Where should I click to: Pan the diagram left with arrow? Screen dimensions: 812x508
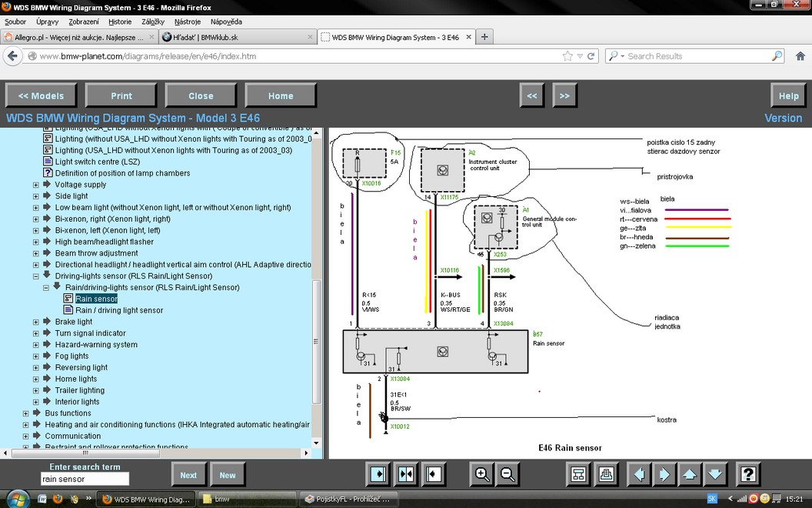tap(639, 474)
